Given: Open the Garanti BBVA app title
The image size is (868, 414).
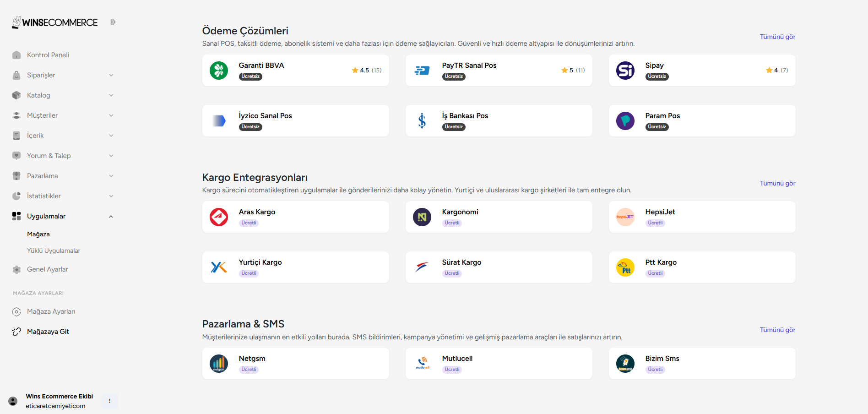Looking at the screenshot, I should point(261,65).
